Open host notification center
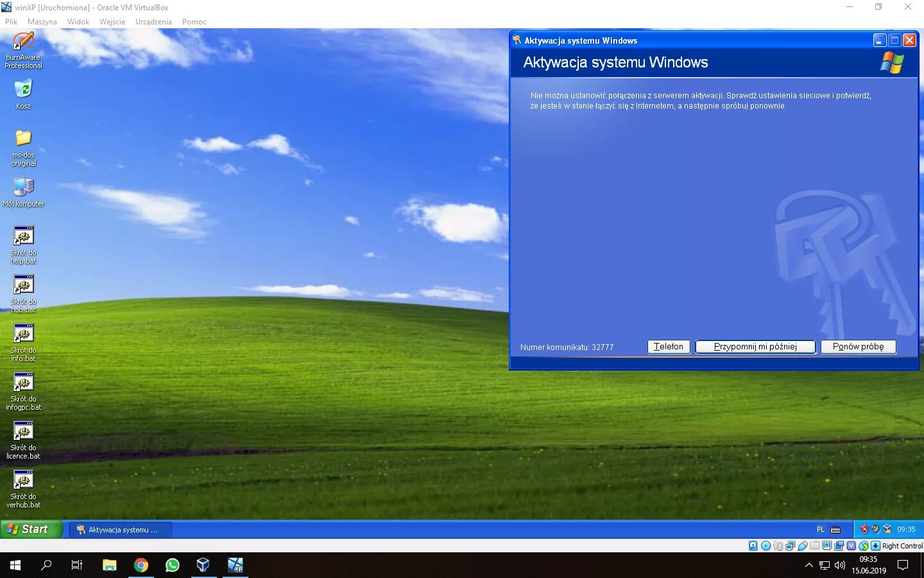 [903, 565]
